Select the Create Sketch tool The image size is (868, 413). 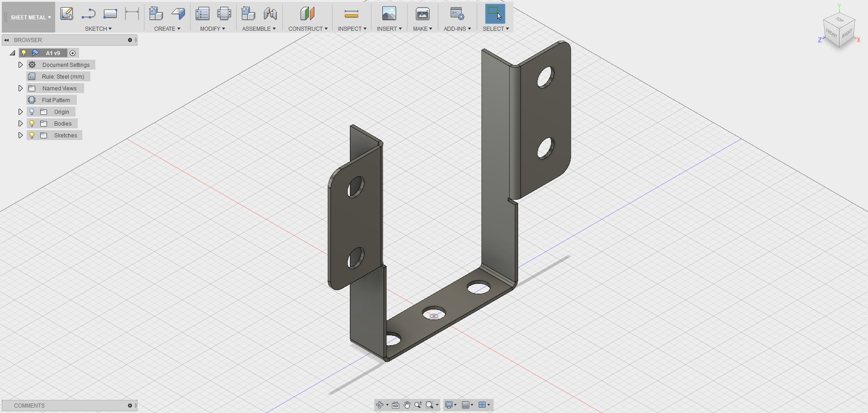(67, 14)
